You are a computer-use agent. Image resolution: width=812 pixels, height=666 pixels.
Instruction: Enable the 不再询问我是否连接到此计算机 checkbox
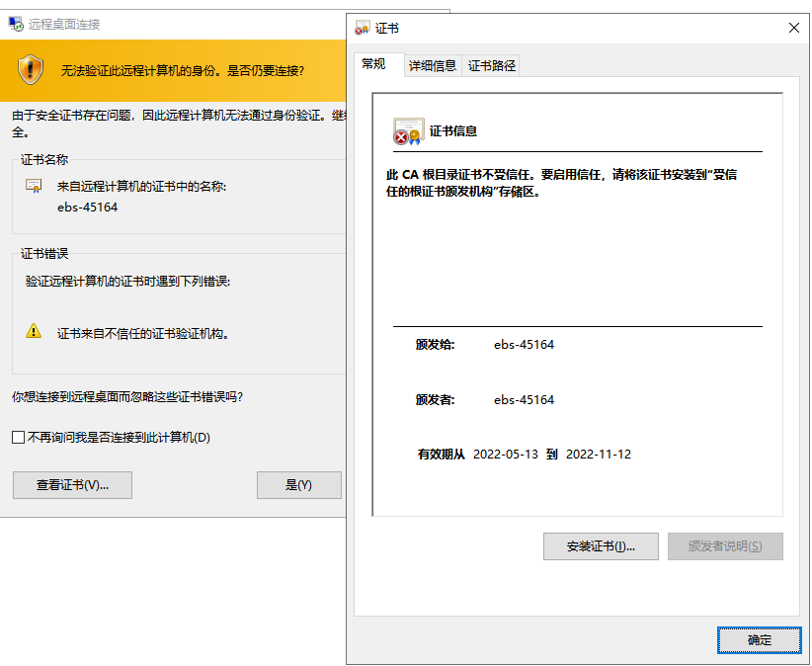[18, 437]
